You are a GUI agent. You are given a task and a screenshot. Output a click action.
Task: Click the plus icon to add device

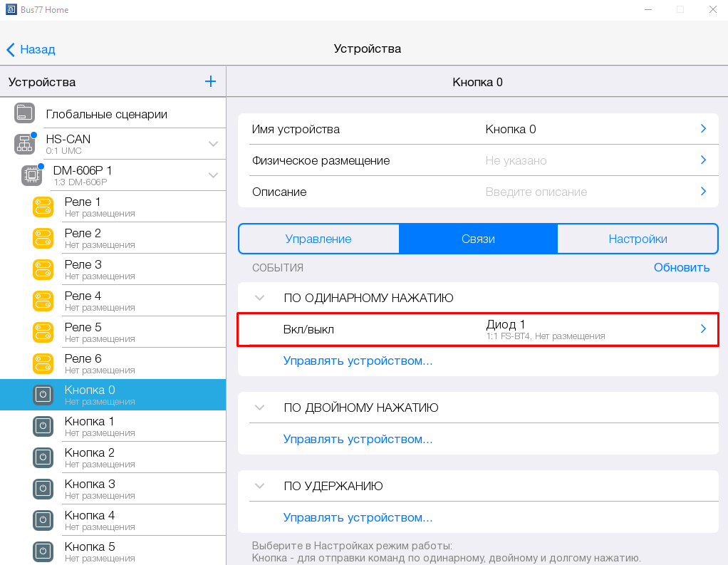coord(210,81)
